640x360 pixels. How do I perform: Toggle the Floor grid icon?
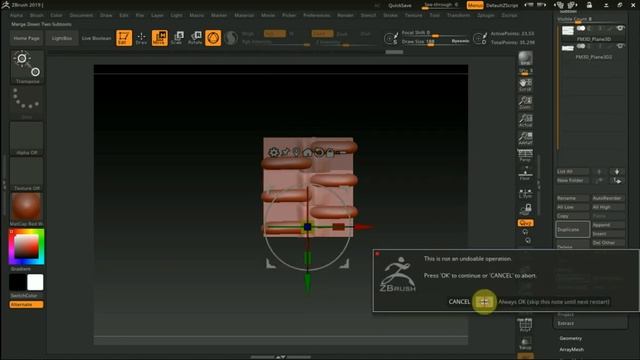tap(525, 173)
